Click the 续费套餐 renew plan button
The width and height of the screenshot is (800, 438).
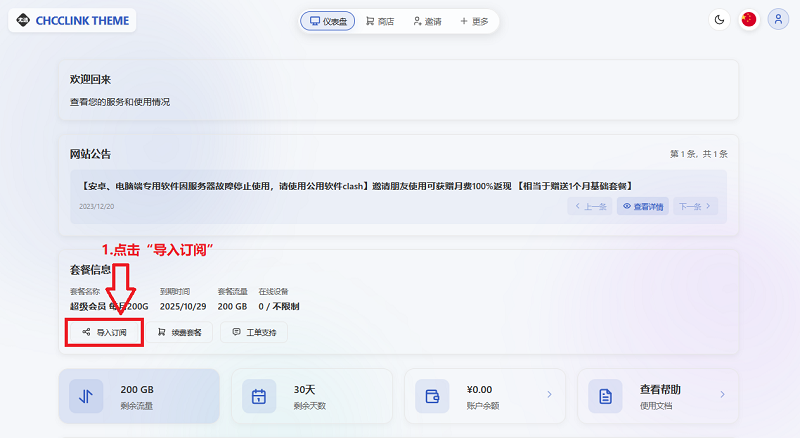pyautogui.click(x=180, y=332)
